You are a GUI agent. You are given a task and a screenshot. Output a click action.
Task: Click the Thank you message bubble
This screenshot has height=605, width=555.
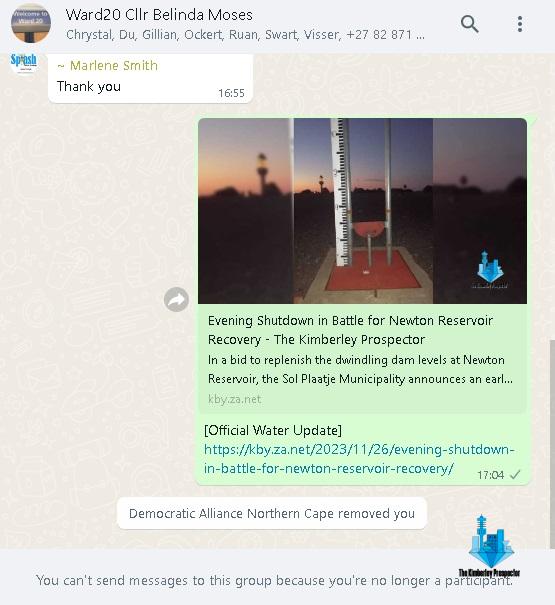click(150, 79)
